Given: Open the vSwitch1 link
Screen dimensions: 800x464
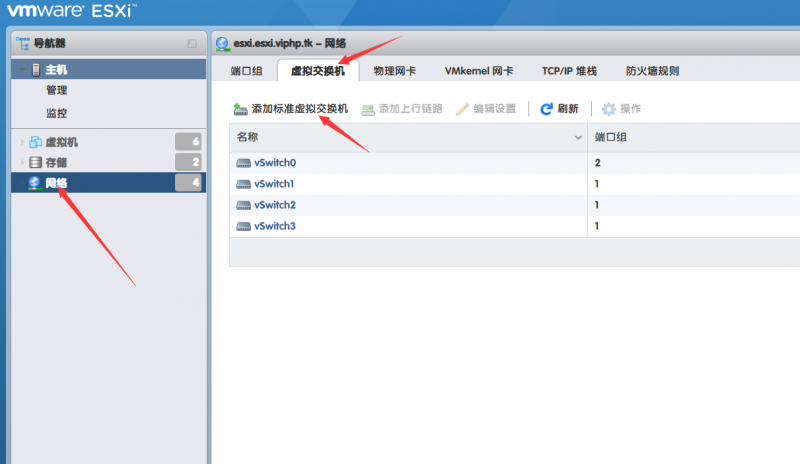Looking at the screenshot, I should tap(274, 184).
